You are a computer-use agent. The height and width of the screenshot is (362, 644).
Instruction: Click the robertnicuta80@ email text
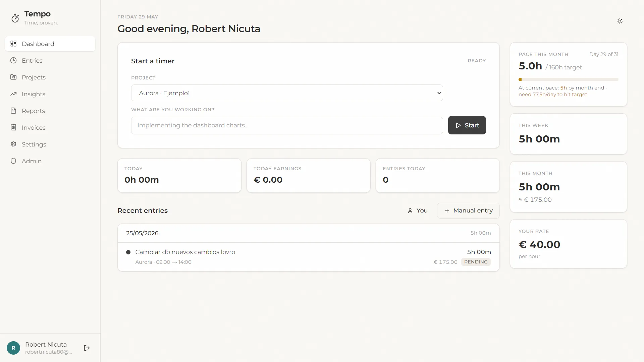tap(49, 352)
